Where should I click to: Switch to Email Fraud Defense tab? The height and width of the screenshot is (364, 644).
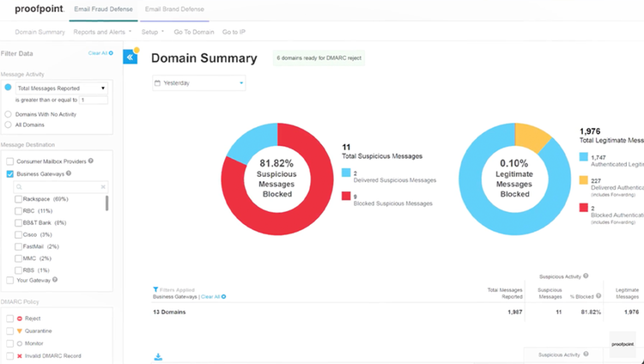pos(103,9)
